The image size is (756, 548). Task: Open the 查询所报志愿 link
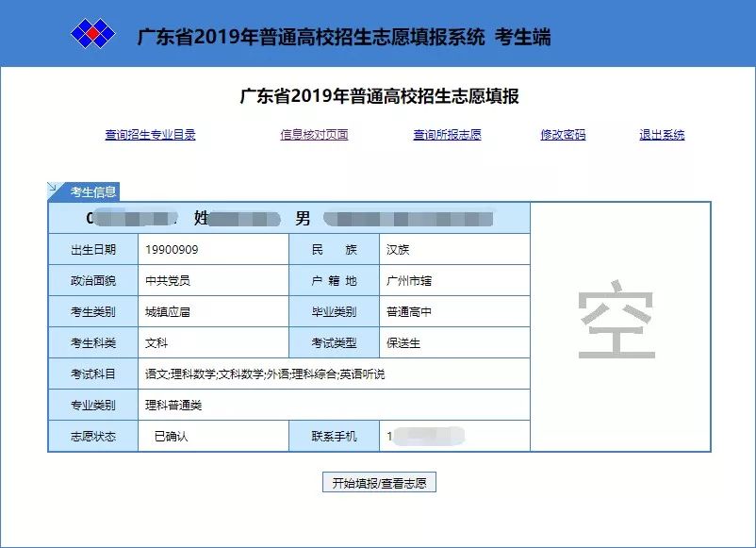(x=447, y=135)
